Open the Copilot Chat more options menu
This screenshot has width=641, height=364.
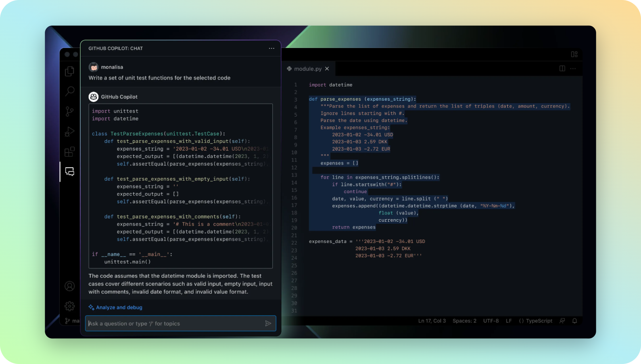pyautogui.click(x=271, y=48)
